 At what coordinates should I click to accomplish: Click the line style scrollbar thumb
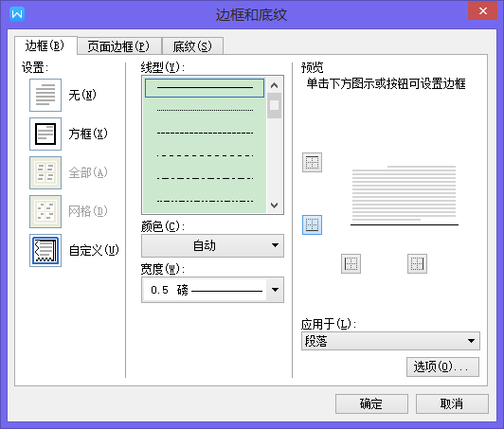point(274,105)
